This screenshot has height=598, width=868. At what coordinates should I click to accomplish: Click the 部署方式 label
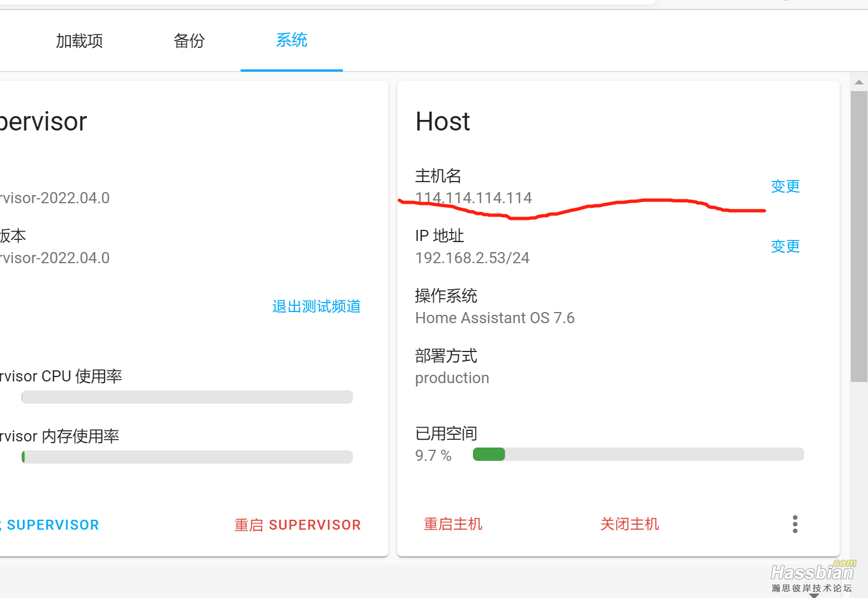point(446,356)
